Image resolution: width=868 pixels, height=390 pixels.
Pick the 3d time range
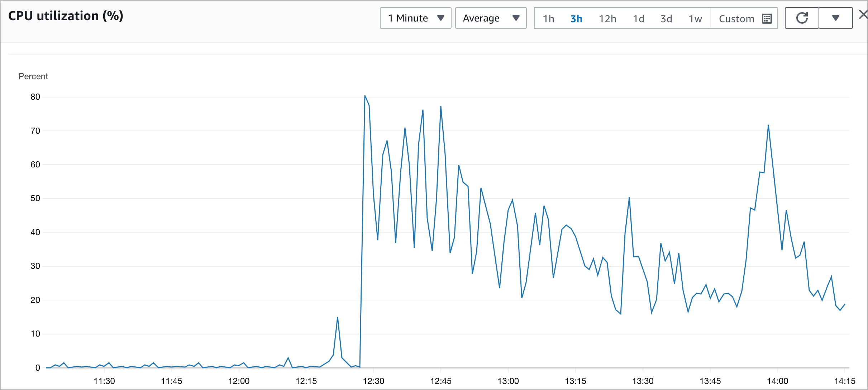[x=666, y=19]
